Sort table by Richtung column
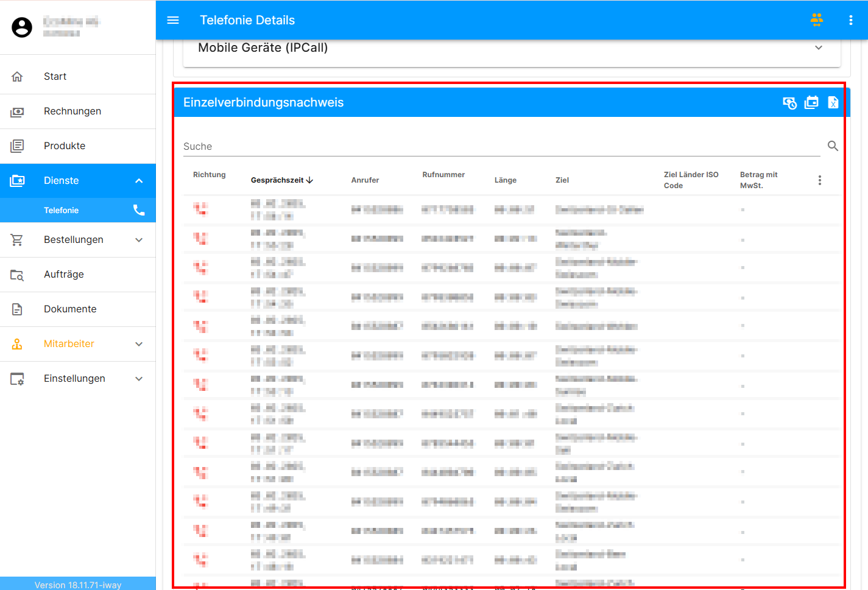Image resolution: width=868 pixels, height=590 pixels. [x=209, y=175]
